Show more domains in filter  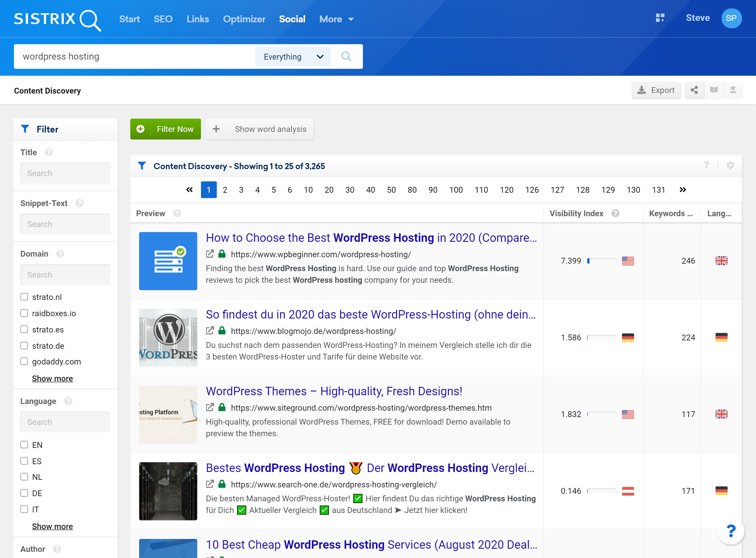point(52,378)
